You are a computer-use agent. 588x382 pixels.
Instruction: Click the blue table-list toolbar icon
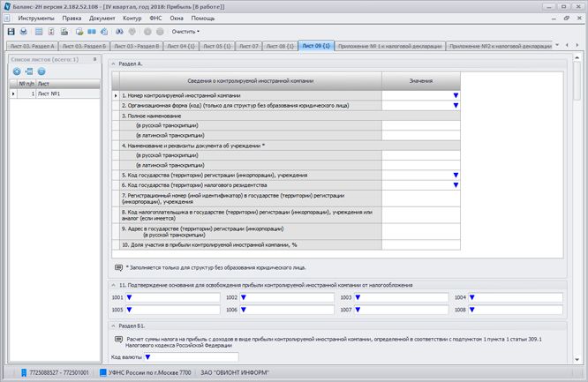tap(39, 32)
